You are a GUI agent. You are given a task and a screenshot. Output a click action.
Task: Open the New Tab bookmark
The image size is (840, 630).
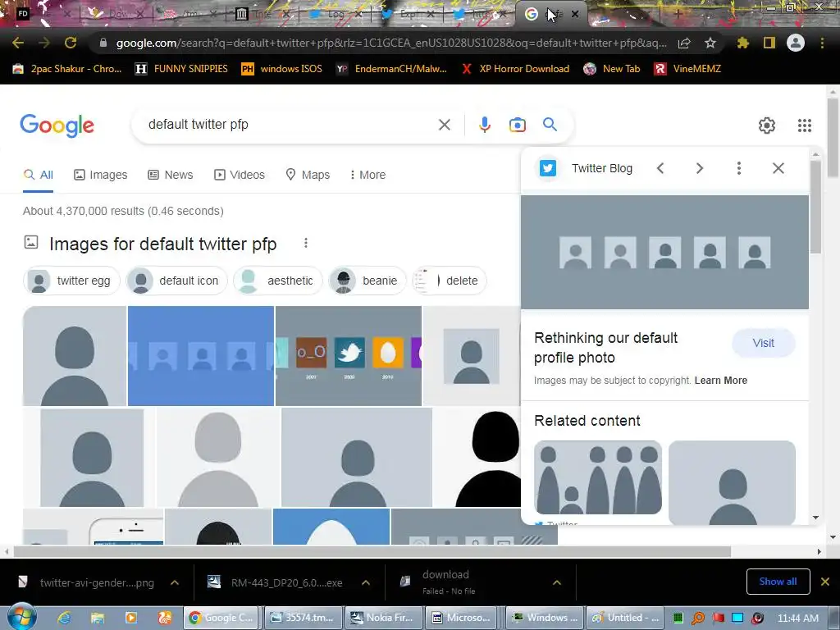pyautogui.click(x=612, y=69)
